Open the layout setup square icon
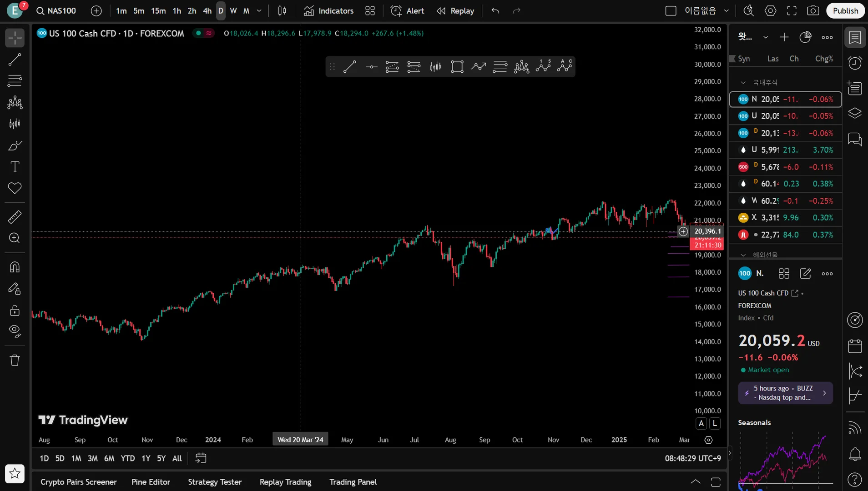The height and width of the screenshot is (491, 868). [671, 11]
